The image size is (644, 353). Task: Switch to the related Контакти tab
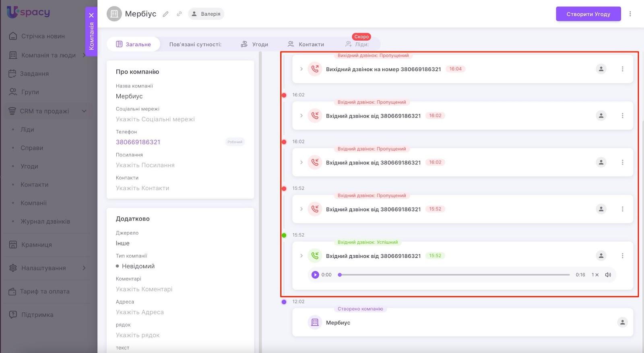tap(306, 44)
